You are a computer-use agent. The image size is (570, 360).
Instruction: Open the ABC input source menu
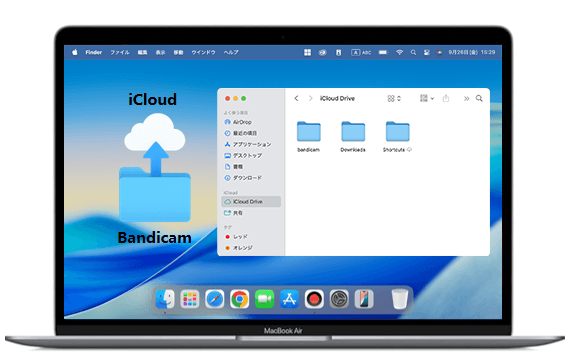coord(361,52)
